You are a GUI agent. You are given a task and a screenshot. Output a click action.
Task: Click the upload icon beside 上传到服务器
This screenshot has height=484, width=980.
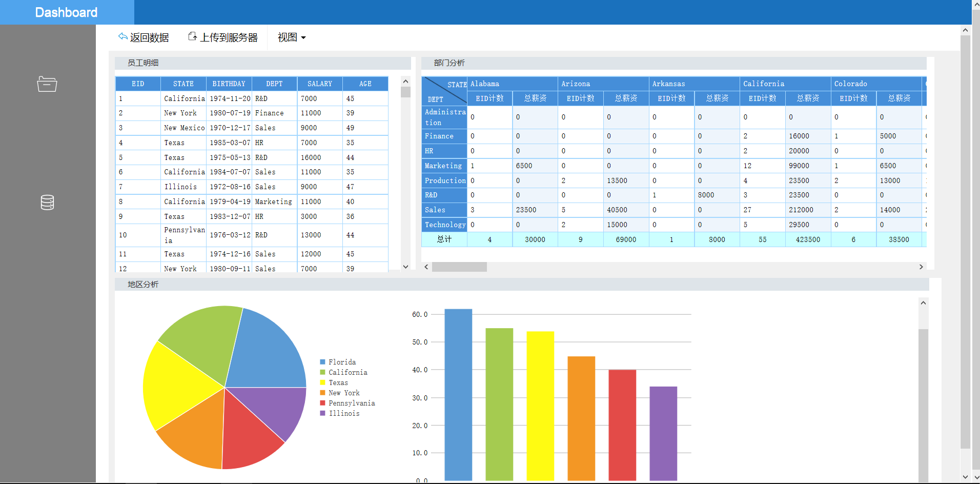pos(192,36)
